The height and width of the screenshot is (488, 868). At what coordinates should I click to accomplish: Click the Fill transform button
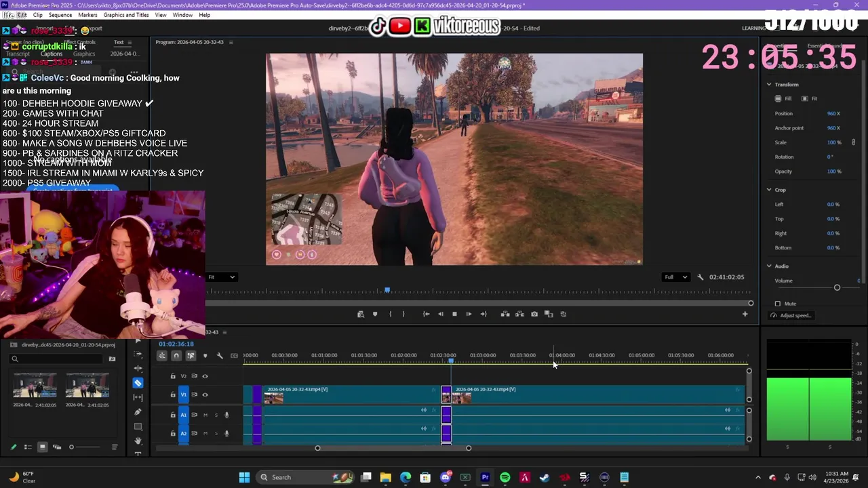click(783, 98)
